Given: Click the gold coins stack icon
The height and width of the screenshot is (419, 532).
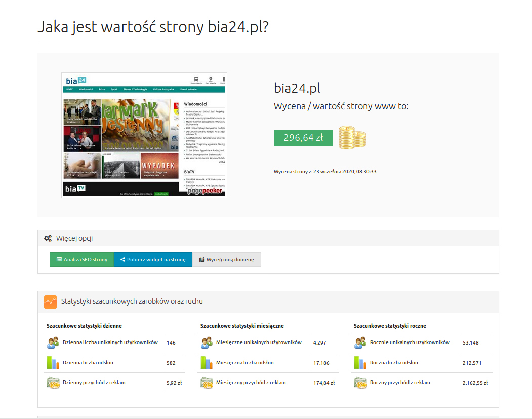Looking at the screenshot, I should 352,137.
